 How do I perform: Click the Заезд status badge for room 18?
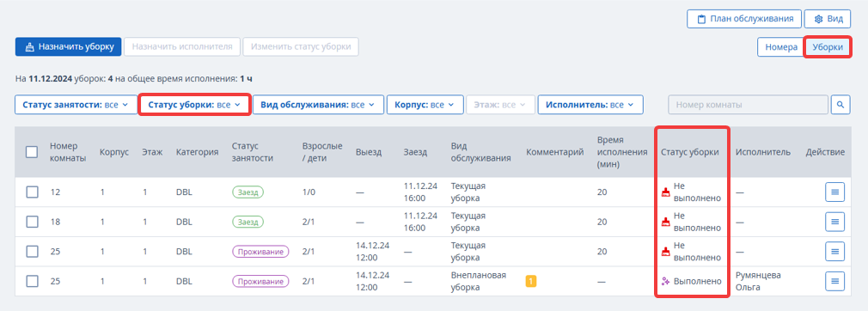click(248, 222)
